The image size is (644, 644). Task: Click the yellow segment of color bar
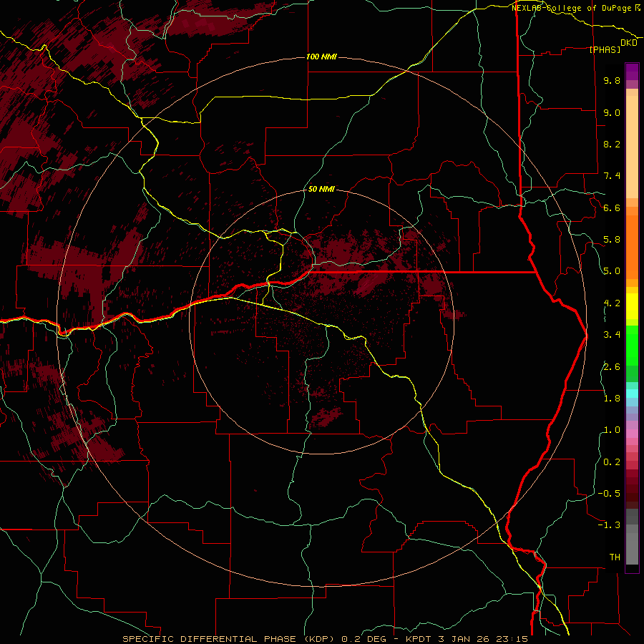point(632,306)
